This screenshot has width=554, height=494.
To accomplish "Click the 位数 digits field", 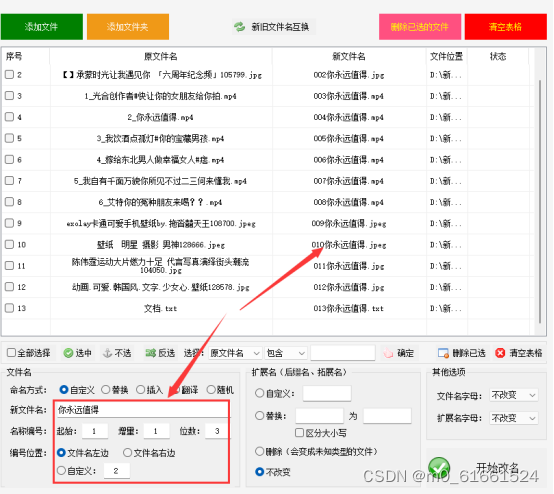I will pyautogui.click(x=217, y=431).
